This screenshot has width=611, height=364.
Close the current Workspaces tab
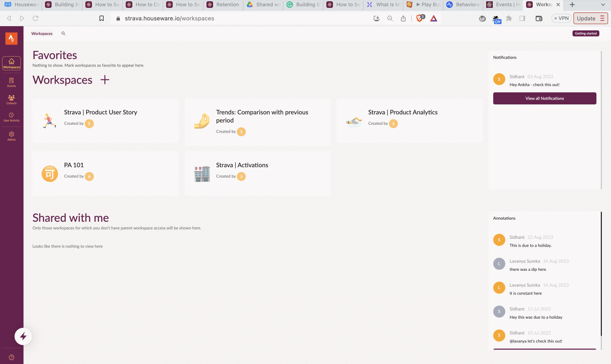(558, 5)
